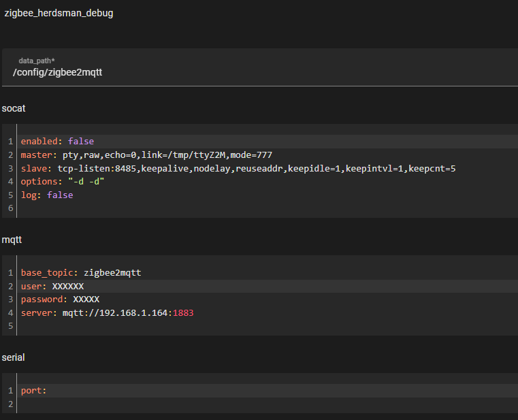Click the socat 'slave' tcp-listen line

coord(238,168)
